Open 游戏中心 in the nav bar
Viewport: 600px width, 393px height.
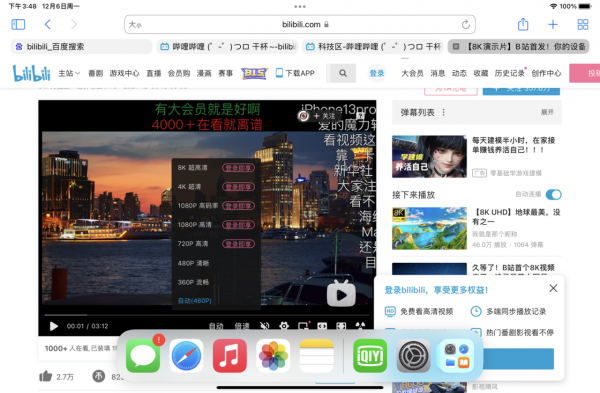(x=124, y=73)
